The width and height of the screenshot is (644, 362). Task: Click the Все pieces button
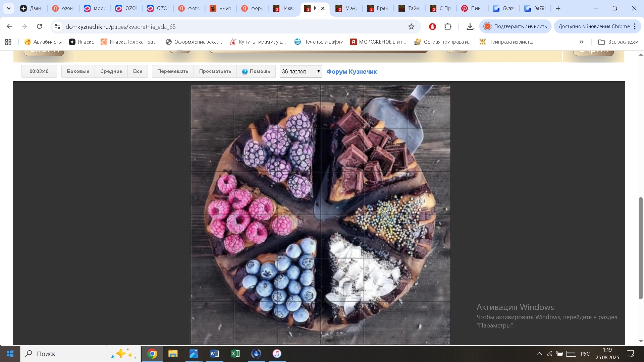click(138, 71)
